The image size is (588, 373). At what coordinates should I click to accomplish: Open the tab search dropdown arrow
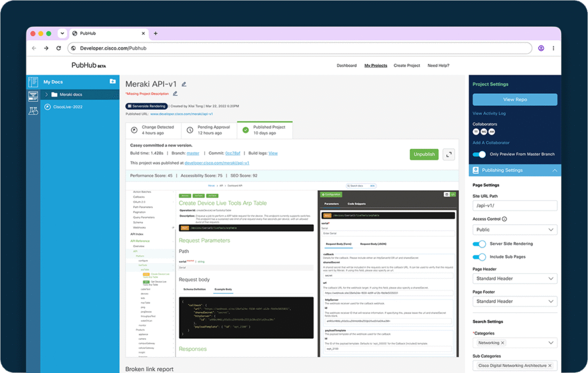point(62,33)
